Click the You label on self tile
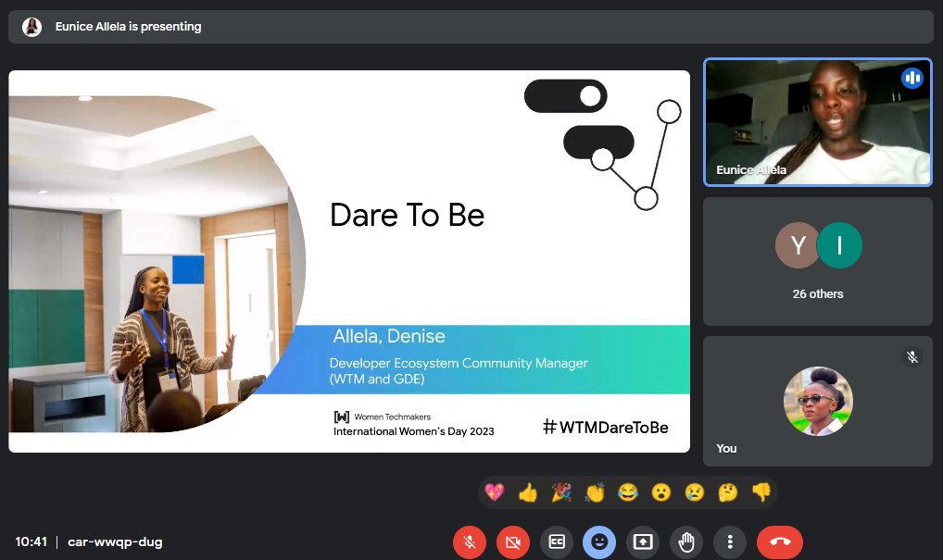Viewport: 943px width, 560px height. click(726, 448)
